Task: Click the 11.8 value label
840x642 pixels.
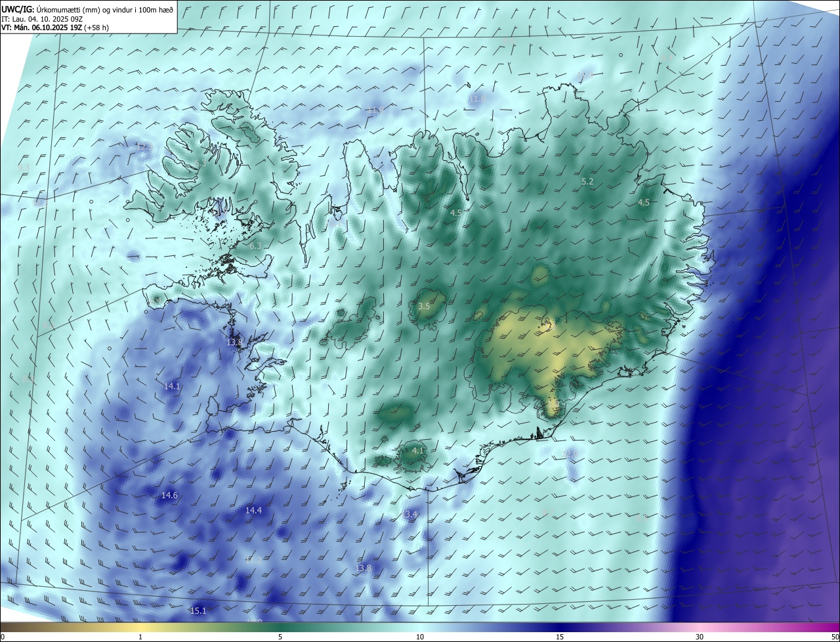Action: 477,98
